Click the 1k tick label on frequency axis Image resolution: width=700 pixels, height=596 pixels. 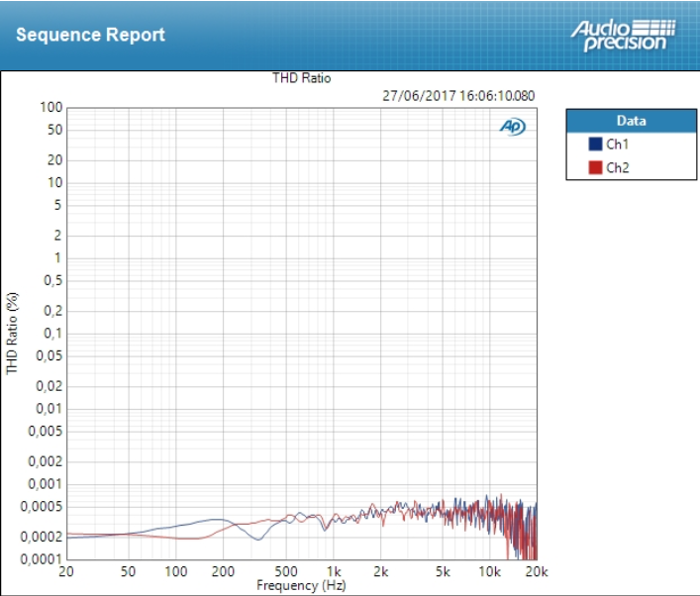coord(335,572)
